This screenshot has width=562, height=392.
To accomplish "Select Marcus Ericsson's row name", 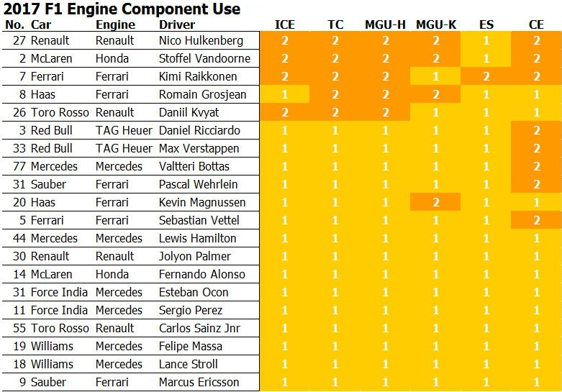I will tap(199, 382).
